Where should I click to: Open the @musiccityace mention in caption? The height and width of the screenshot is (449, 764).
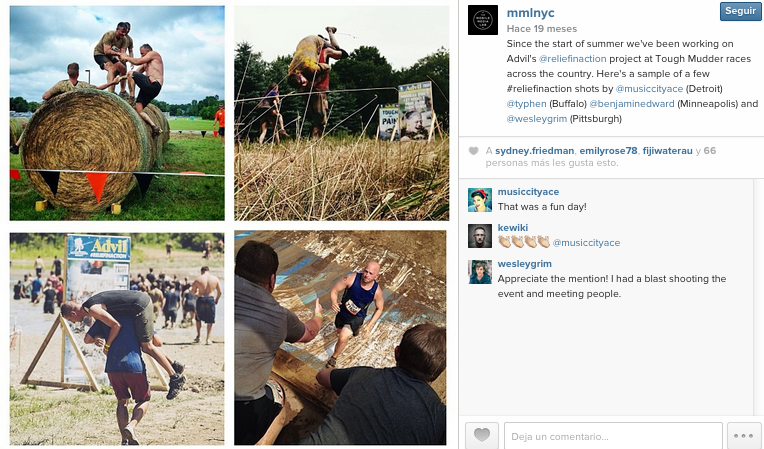[649, 89]
